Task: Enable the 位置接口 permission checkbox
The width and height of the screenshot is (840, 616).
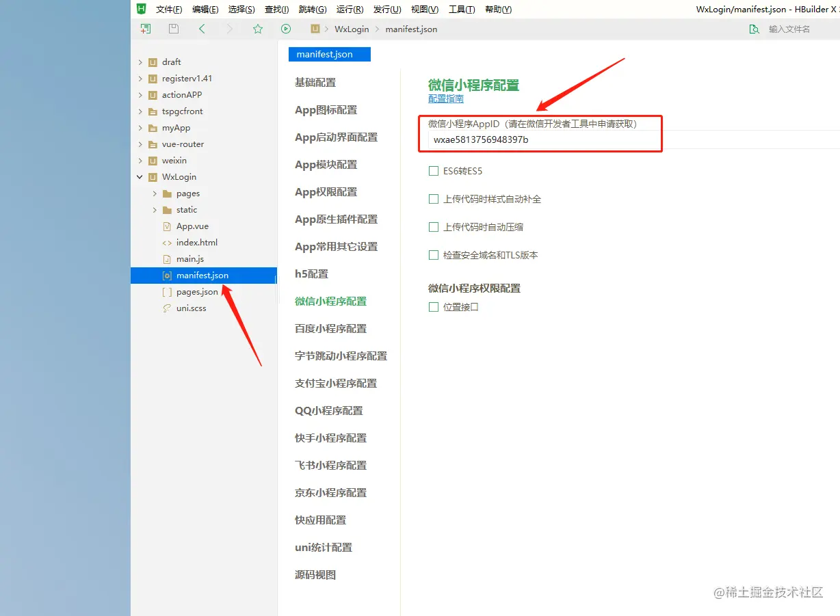Action: (433, 307)
